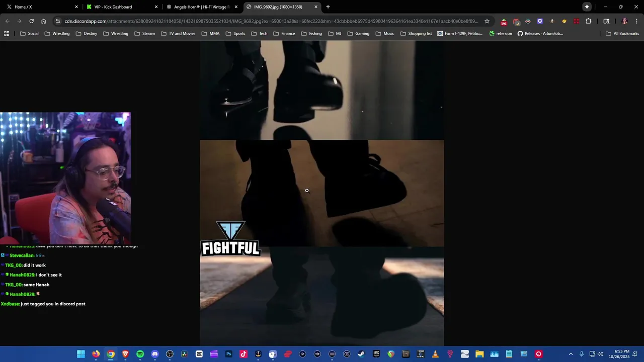This screenshot has height=362, width=644.
Task: Click the microphone icon in system tray
Action: tap(582, 354)
